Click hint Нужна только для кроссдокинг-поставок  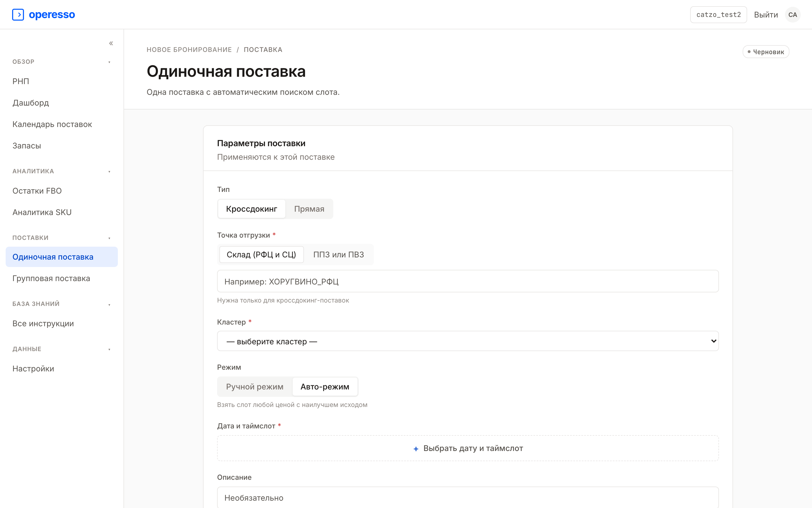click(283, 300)
